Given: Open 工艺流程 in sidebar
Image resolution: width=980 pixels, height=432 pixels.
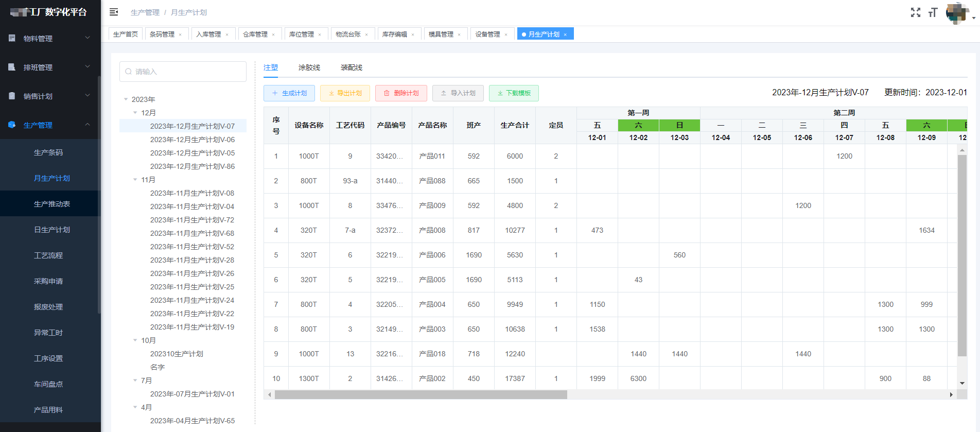Looking at the screenshot, I should point(48,255).
